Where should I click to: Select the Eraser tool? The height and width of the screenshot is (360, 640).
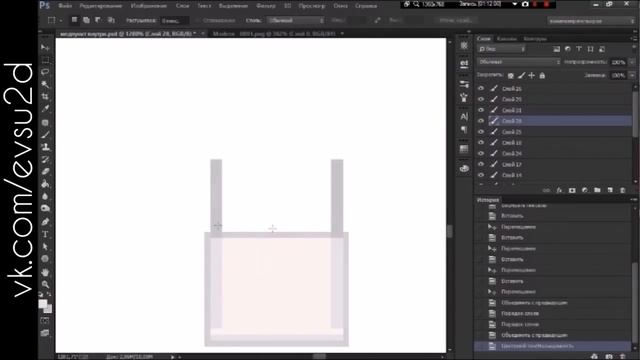(x=45, y=171)
